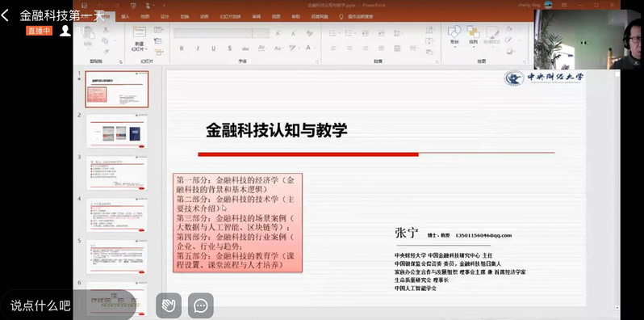
Task: Open the Shape Fill paint bucket color picker
Action: click(510, 29)
